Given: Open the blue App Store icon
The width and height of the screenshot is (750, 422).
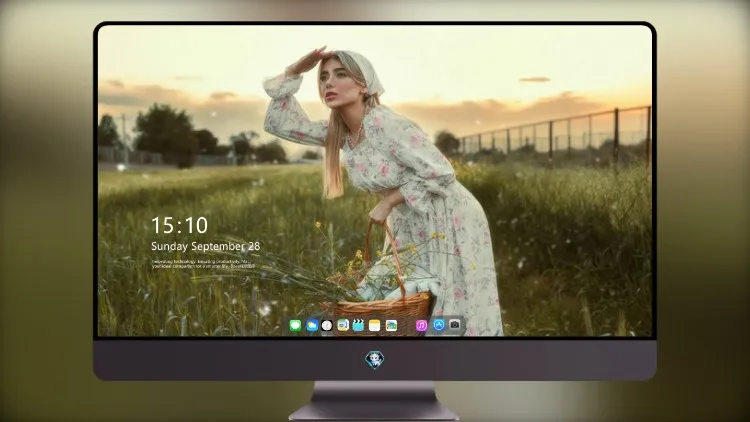Looking at the screenshot, I should click(x=439, y=325).
